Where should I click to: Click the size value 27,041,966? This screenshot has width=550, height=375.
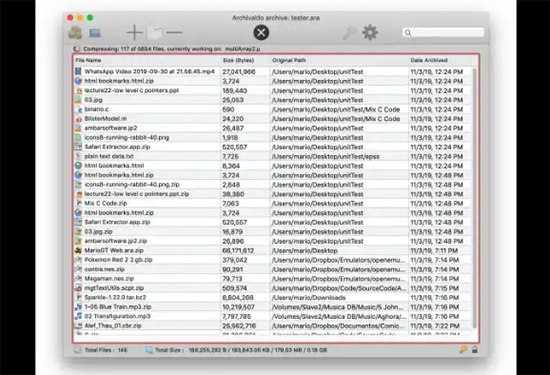tap(239, 72)
